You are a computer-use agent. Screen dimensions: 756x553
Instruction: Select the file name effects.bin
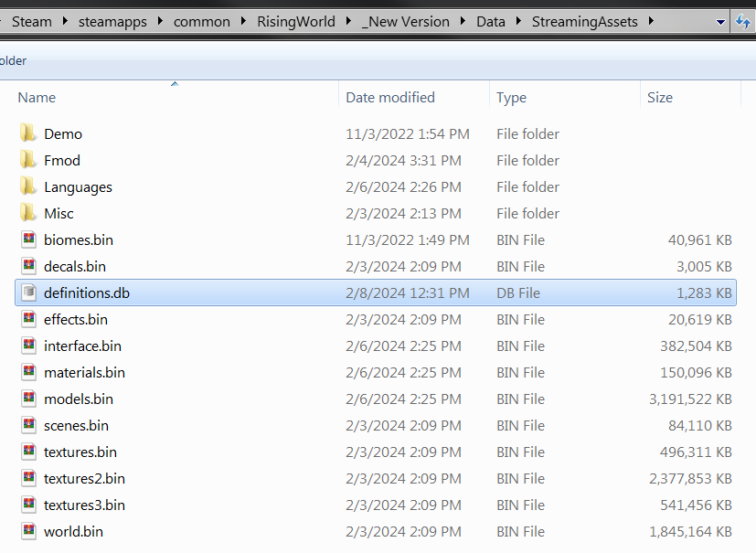tap(75, 319)
